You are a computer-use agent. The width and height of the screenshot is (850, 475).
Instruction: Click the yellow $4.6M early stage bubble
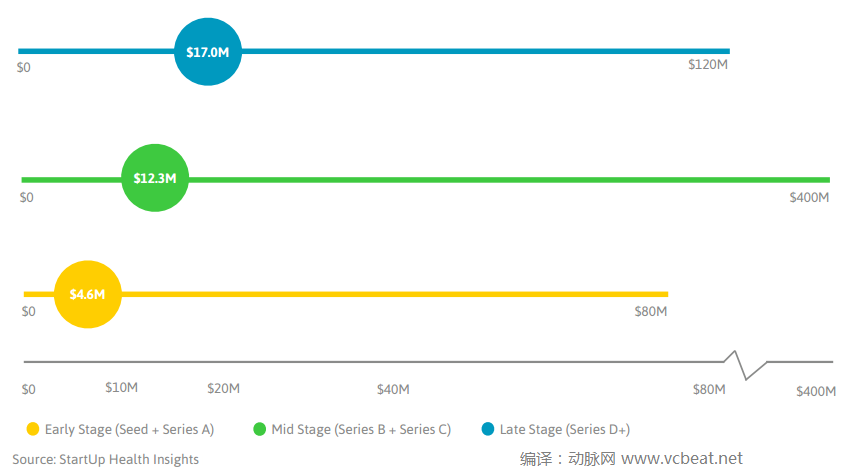coord(87,294)
